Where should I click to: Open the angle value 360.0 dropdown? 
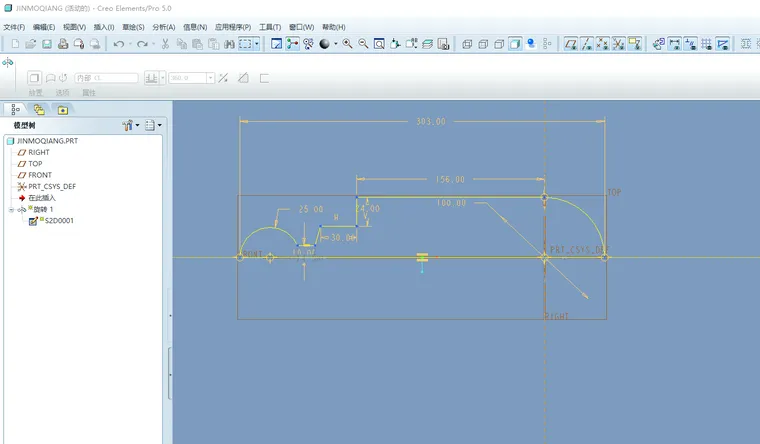point(210,78)
